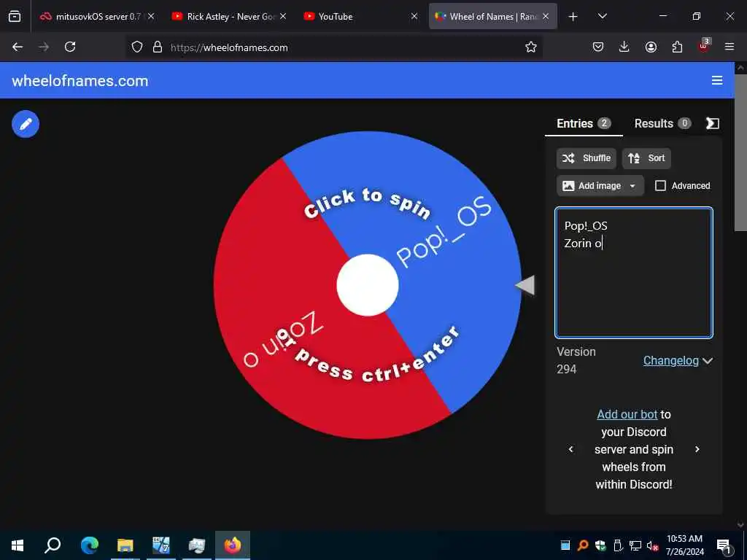Open Windows taskbar search
The width and height of the screenshot is (747, 560).
pyautogui.click(x=53, y=545)
